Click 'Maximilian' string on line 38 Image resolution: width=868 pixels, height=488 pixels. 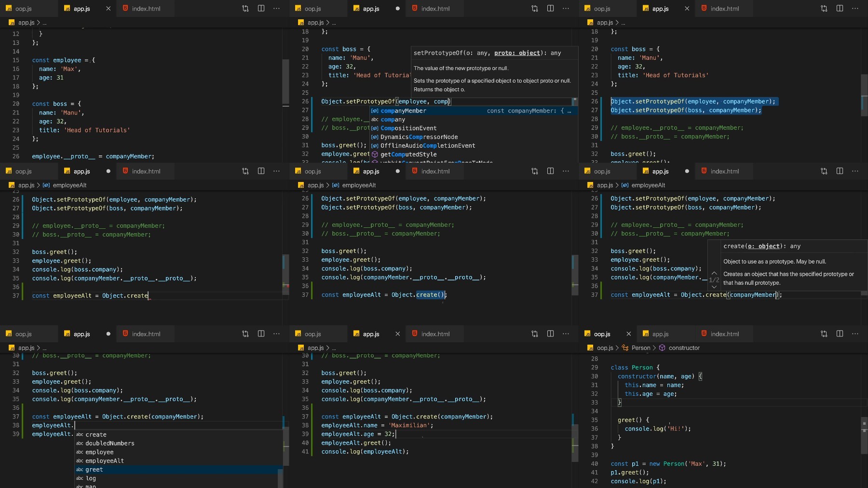tap(409, 426)
